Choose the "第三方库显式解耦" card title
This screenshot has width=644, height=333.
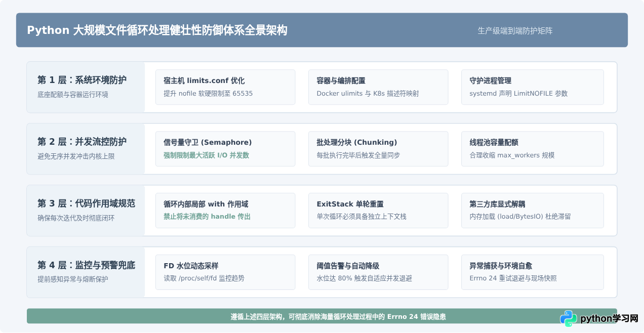(497, 204)
